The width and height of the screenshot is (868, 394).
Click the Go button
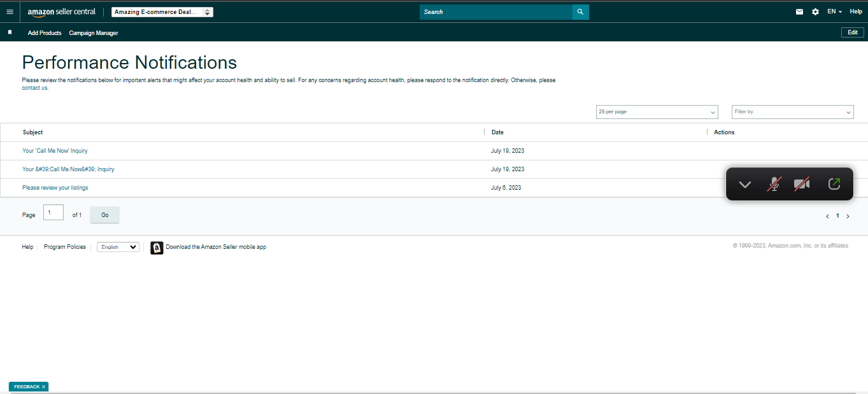[x=105, y=215]
